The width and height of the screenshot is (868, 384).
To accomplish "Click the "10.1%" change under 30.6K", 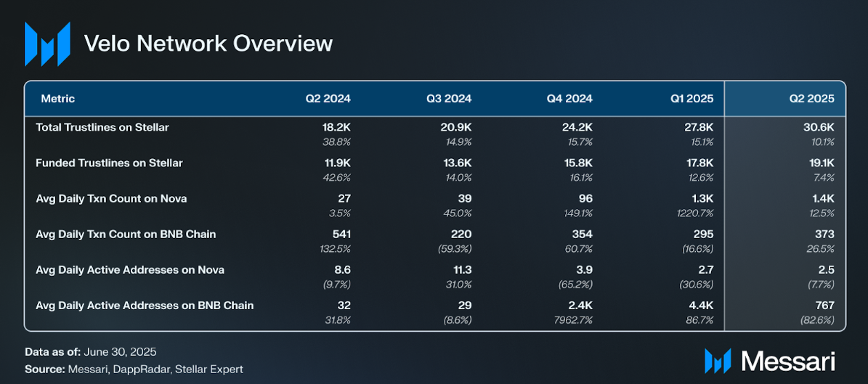I will click(x=822, y=142).
